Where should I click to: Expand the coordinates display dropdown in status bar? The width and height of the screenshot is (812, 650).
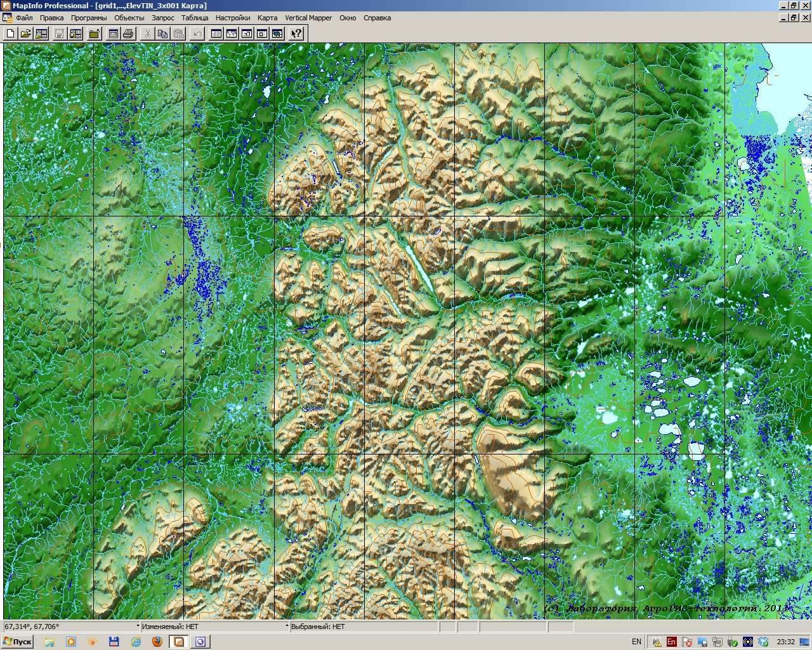pos(138,627)
